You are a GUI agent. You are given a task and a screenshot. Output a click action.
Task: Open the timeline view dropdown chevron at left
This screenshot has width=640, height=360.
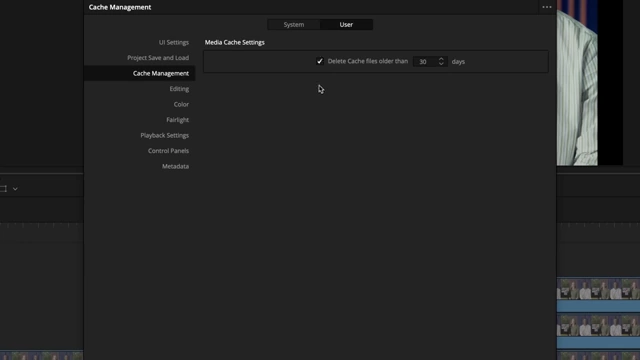click(15, 189)
